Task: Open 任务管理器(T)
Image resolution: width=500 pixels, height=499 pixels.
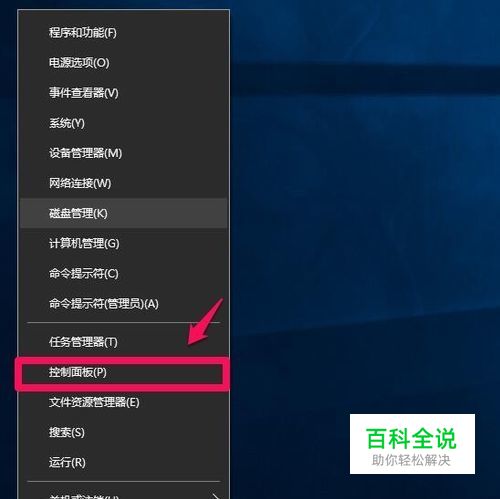Action: pyautogui.click(x=123, y=342)
